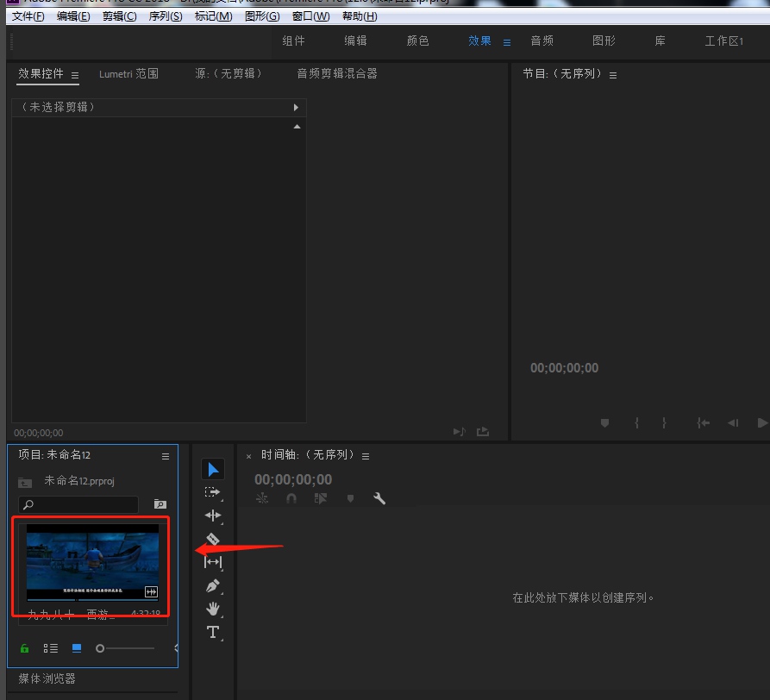This screenshot has width=770, height=700.
Task: Expand the (未选择剪辑) clip arrow
Action: (296, 107)
